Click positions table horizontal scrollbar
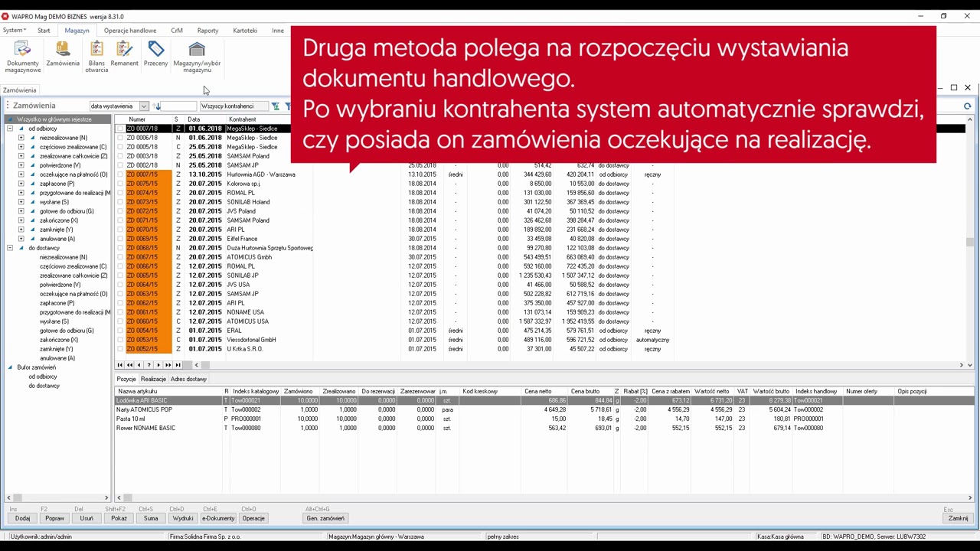Screen dimensions: 980x551 [544, 497]
